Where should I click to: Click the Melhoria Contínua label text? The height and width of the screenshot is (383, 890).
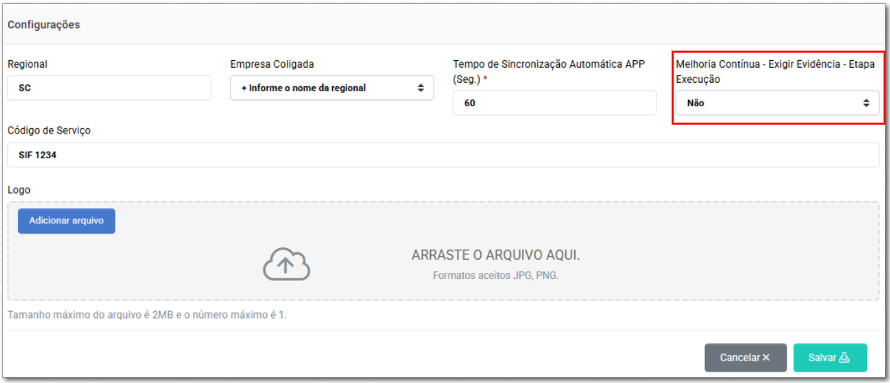pos(775,72)
